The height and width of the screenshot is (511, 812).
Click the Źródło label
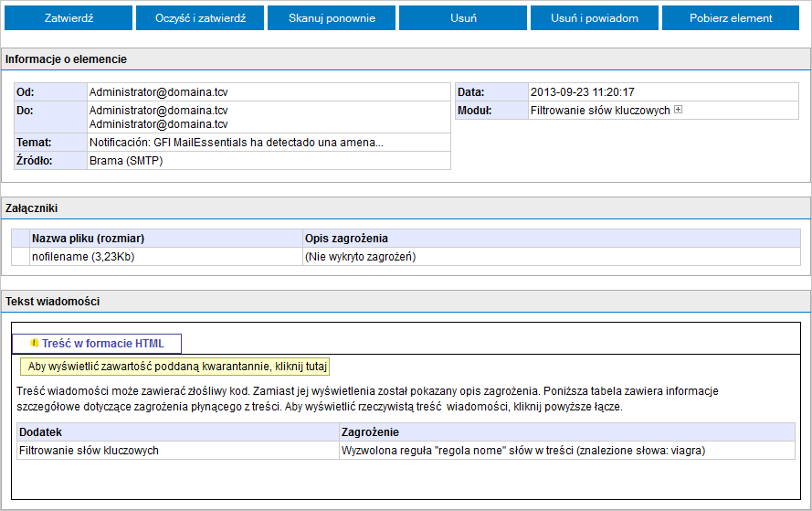click(x=34, y=161)
